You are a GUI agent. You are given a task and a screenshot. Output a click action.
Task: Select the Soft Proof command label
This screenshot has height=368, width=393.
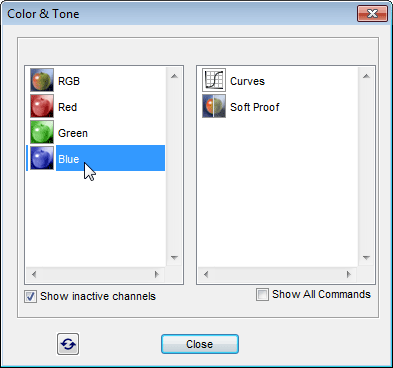click(255, 107)
